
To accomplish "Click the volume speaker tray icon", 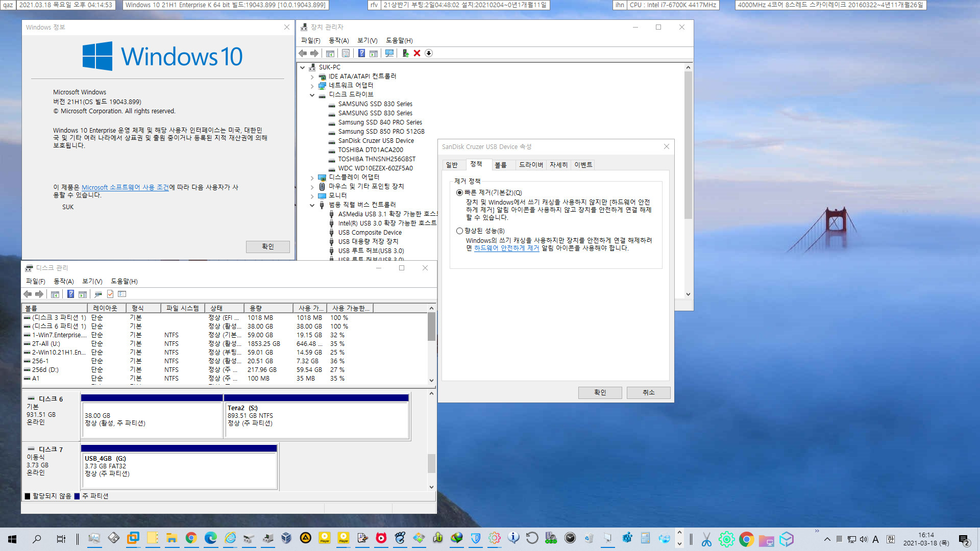I will click(x=864, y=539).
